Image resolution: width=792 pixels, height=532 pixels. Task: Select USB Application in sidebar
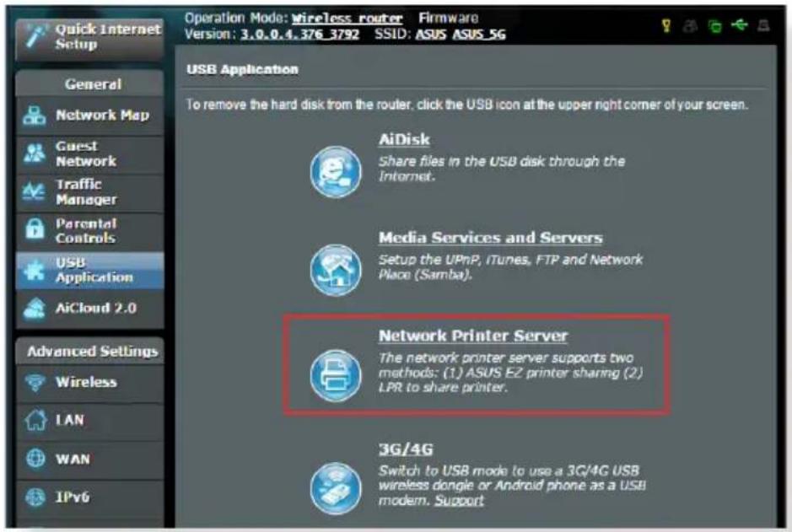[90, 270]
